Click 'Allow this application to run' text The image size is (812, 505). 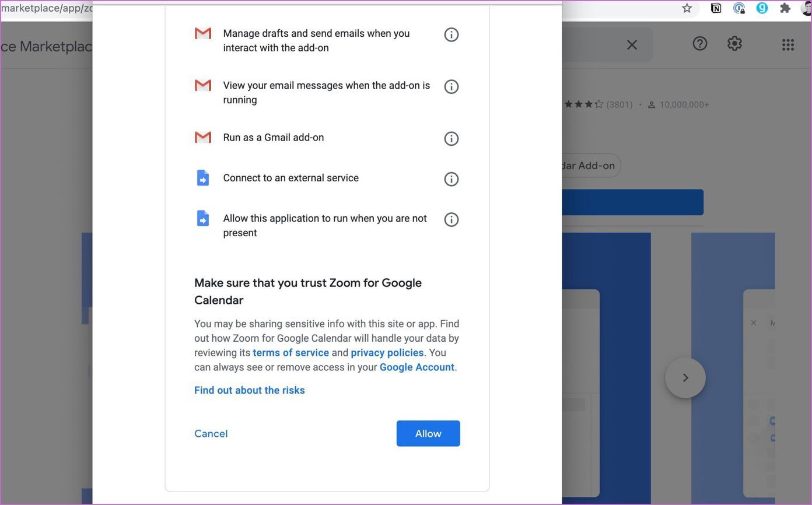coord(325,226)
